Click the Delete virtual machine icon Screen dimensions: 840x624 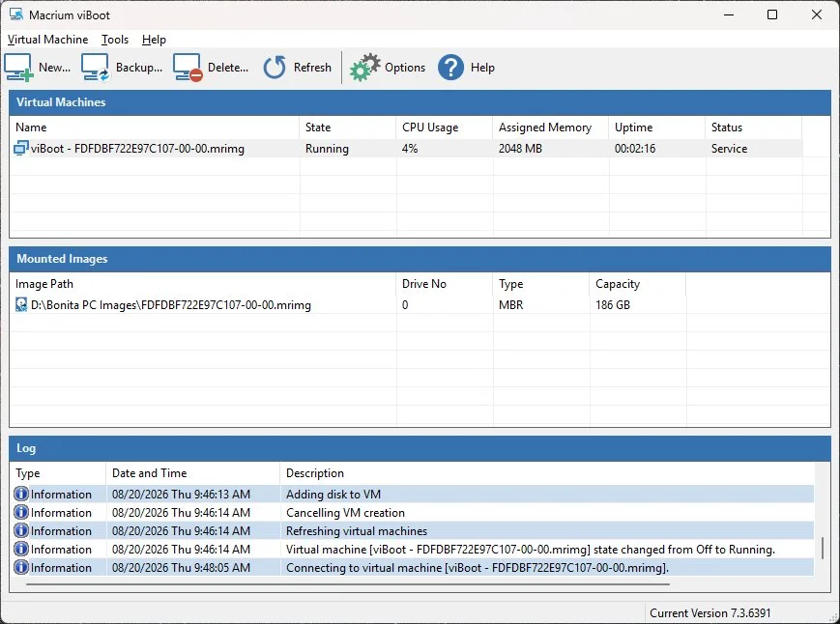(188, 68)
